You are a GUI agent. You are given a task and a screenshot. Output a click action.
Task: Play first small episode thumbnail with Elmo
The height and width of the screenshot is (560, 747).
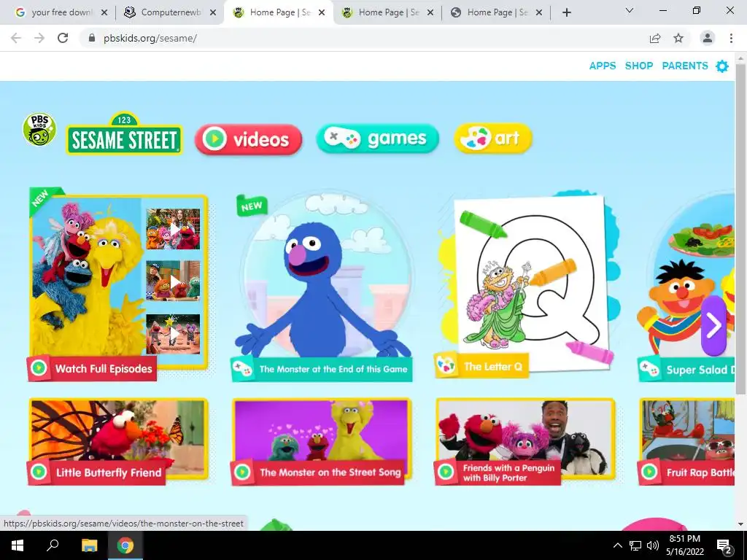pyautogui.click(x=173, y=228)
